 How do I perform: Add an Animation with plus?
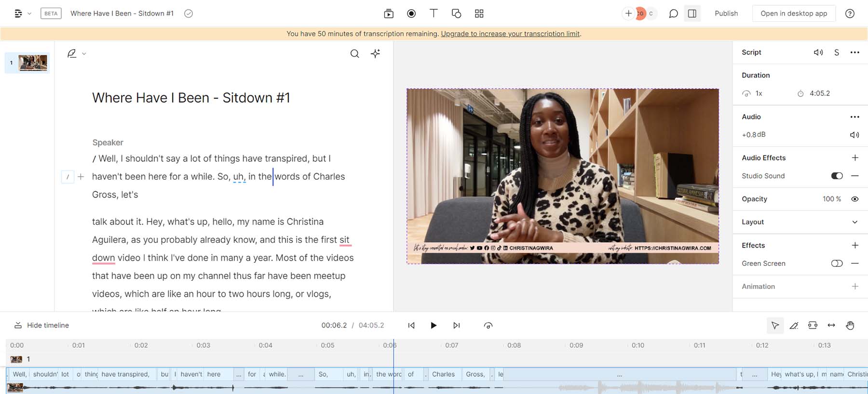855,286
